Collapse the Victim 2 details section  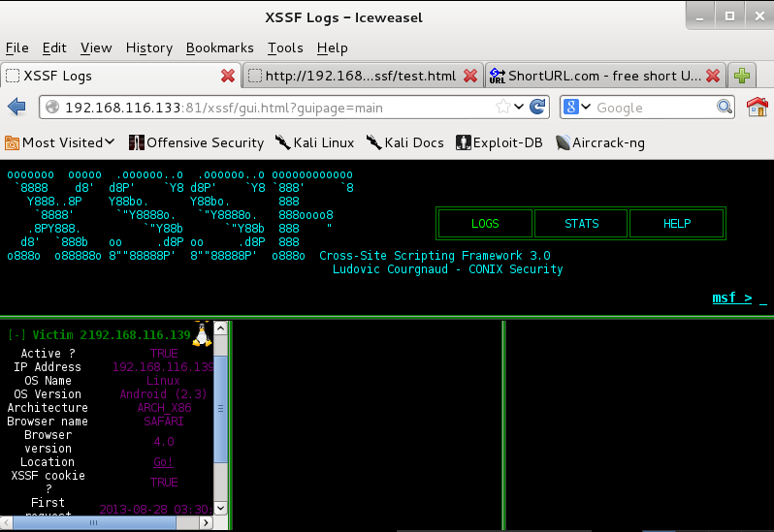(16, 334)
